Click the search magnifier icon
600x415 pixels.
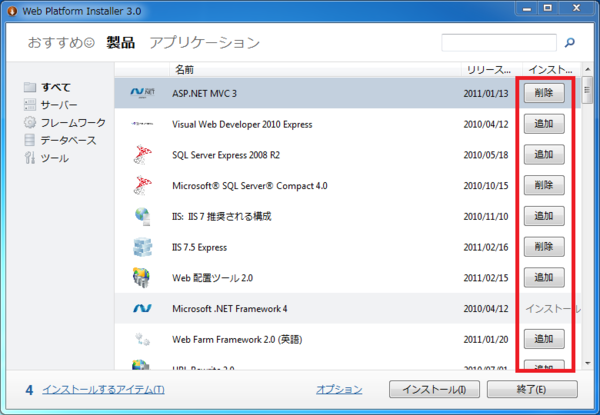569,42
